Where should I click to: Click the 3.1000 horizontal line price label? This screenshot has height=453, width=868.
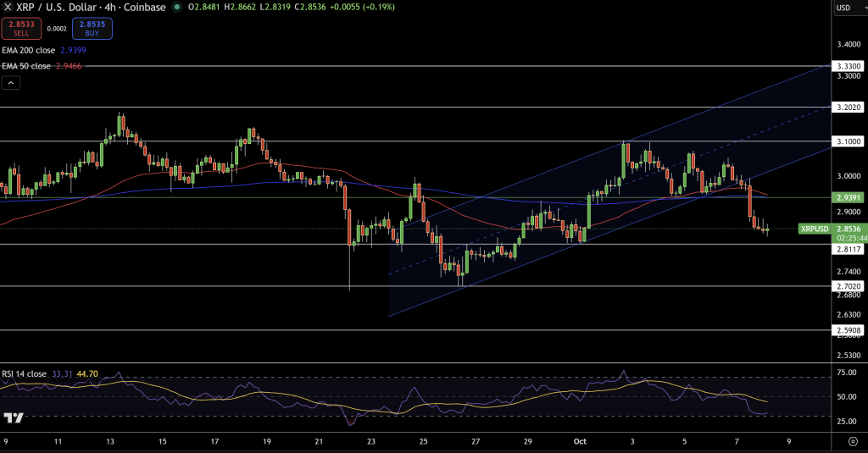[849, 141]
